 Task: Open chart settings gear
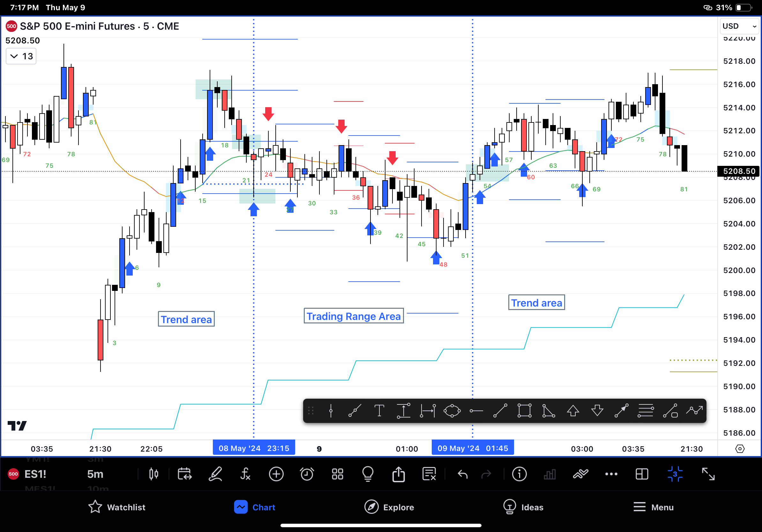pyautogui.click(x=740, y=448)
